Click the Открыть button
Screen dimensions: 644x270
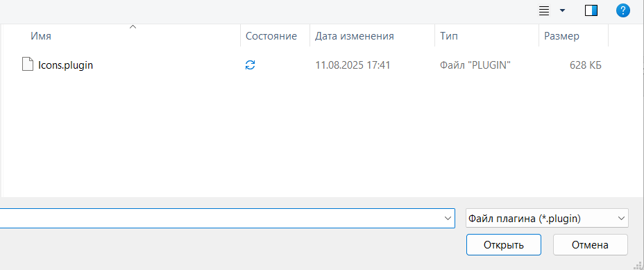pyautogui.click(x=504, y=245)
